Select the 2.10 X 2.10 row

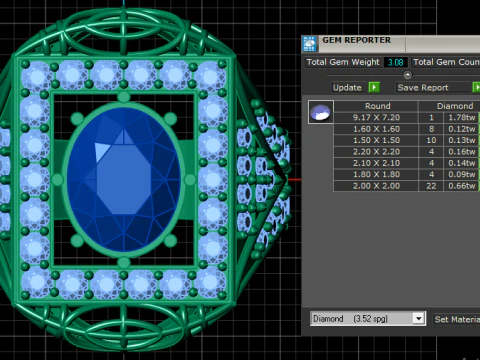(x=407, y=163)
